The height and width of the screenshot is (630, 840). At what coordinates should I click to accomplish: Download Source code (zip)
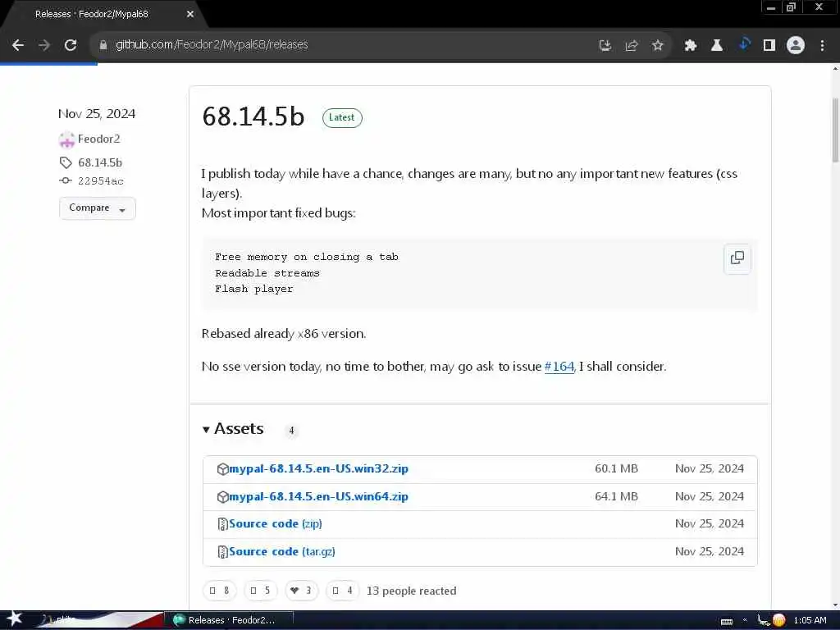tap(276, 524)
